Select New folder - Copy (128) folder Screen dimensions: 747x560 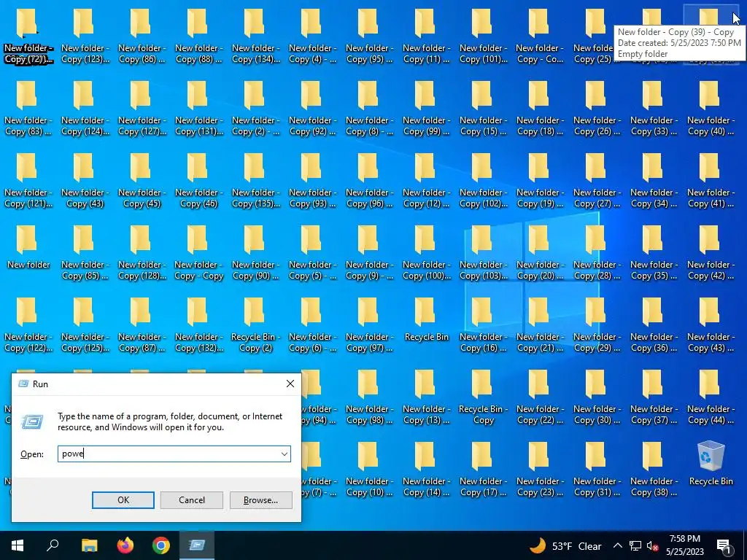[x=142, y=253]
